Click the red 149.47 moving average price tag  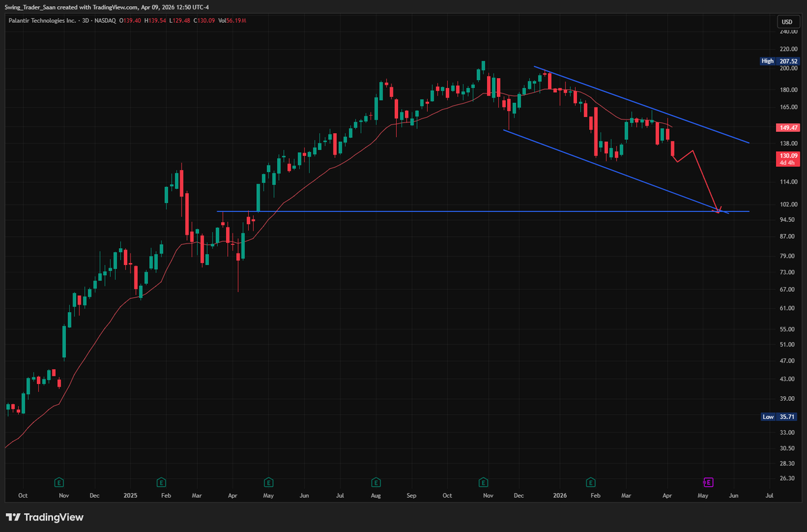point(787,127)
